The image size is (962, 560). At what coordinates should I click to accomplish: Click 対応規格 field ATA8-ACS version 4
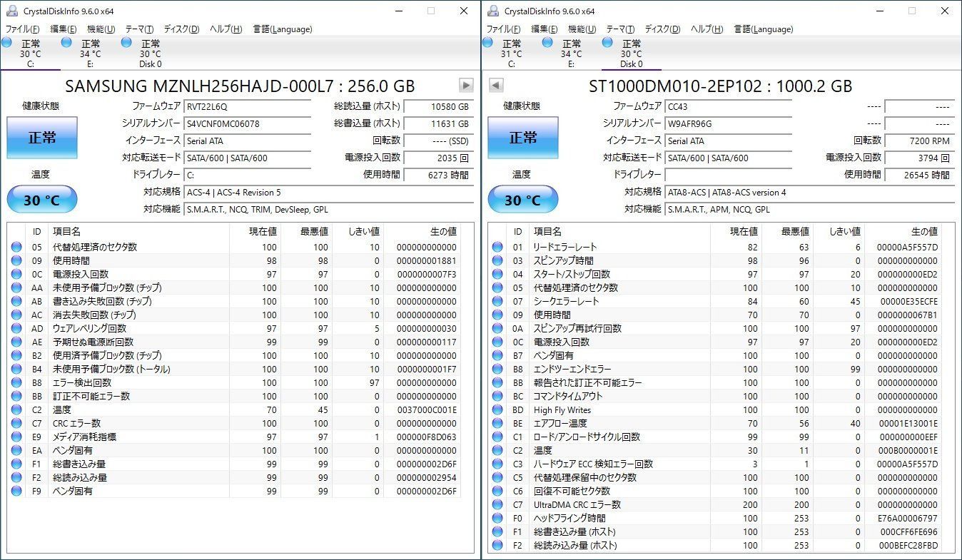809,192
